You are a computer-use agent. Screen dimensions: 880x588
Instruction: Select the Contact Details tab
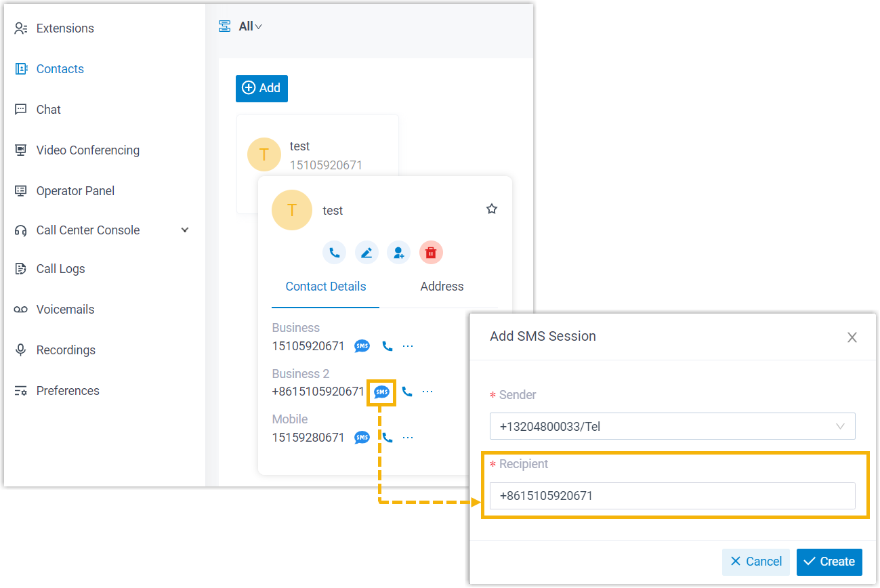325,287
